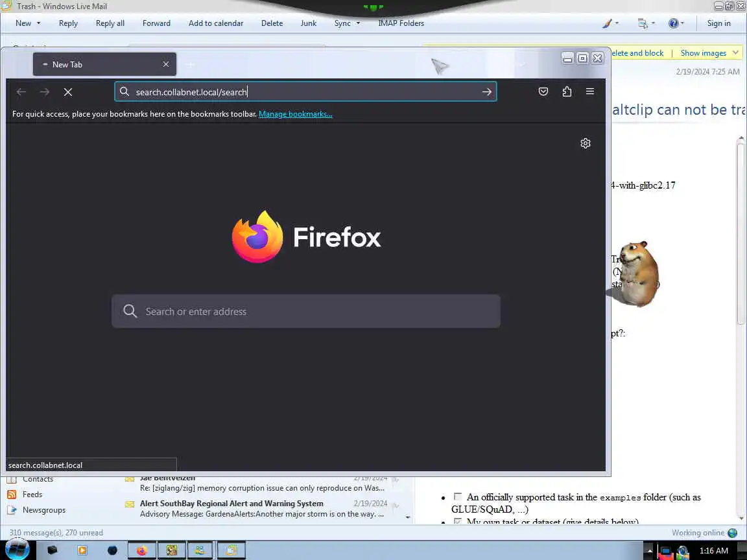Open new tab personalize gear settings
The image size is (747, 560).
[x=586, y=143]
